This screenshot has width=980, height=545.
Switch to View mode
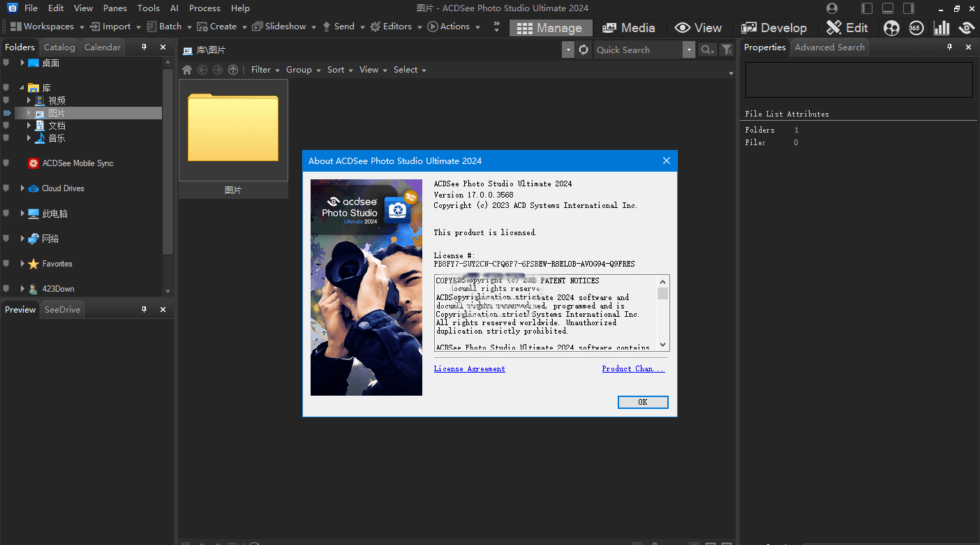pyautogui.click(x=698, y=28)
